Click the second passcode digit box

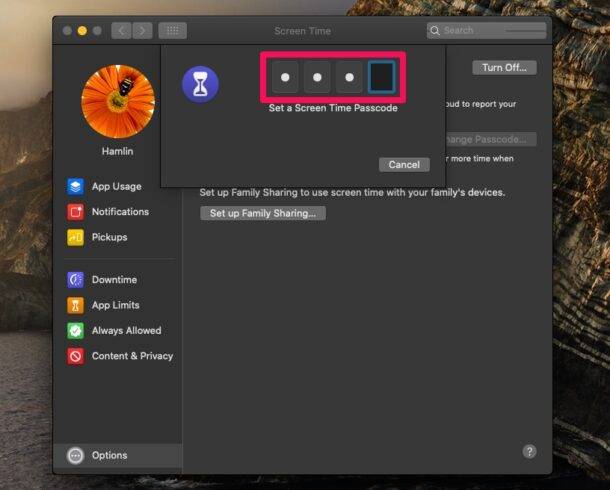pos(317,77)
